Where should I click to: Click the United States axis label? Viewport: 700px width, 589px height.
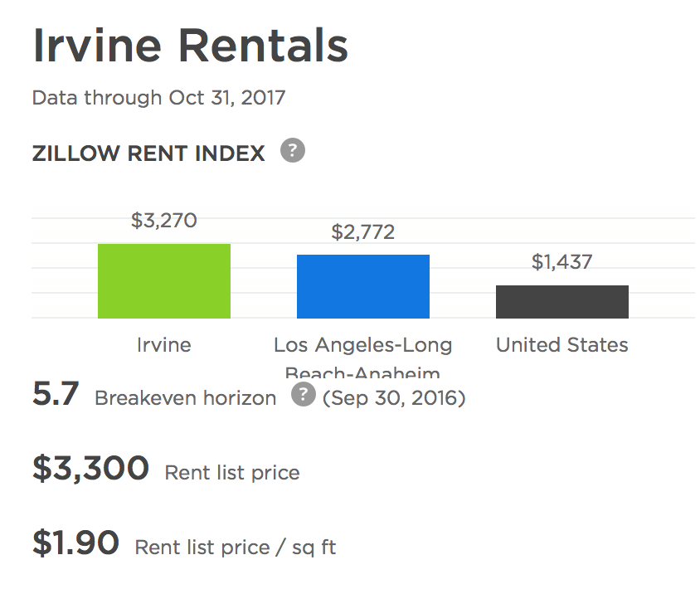562,345
